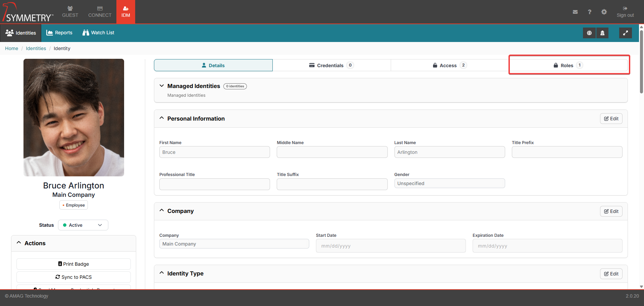Screen dimensions: 644x306
Task: Open settings gear icon in top bar
Action: [x=604, y=12]
